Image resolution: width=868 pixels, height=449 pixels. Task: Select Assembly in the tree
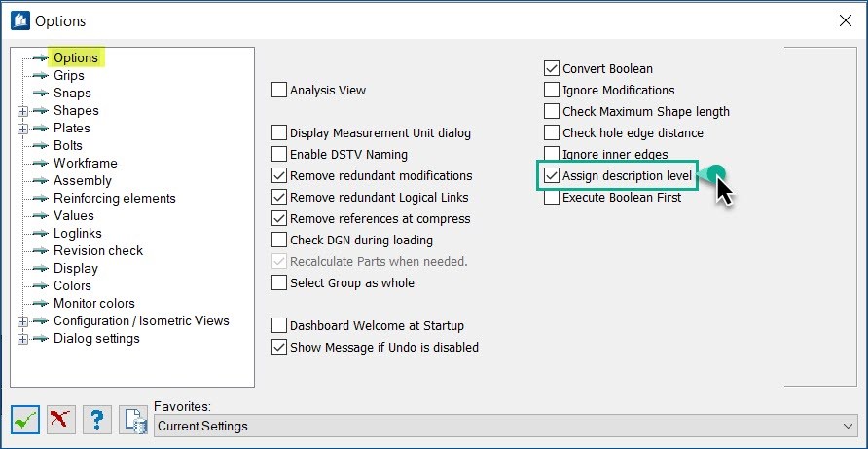click(x=83, y=181)
